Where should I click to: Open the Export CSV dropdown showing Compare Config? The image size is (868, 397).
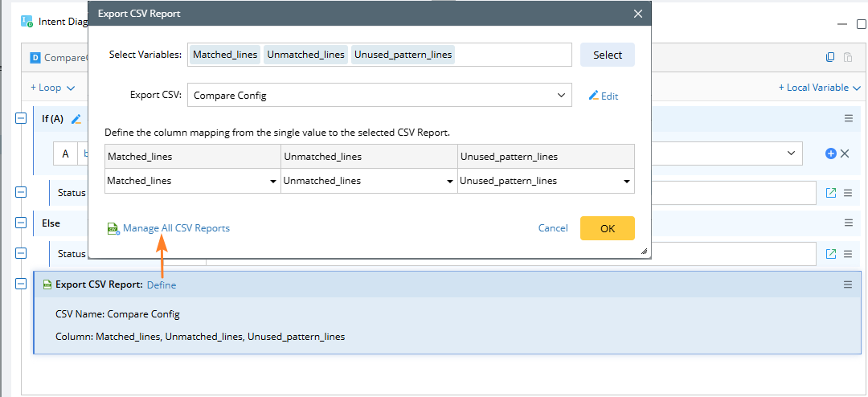(x=379, y=96)
